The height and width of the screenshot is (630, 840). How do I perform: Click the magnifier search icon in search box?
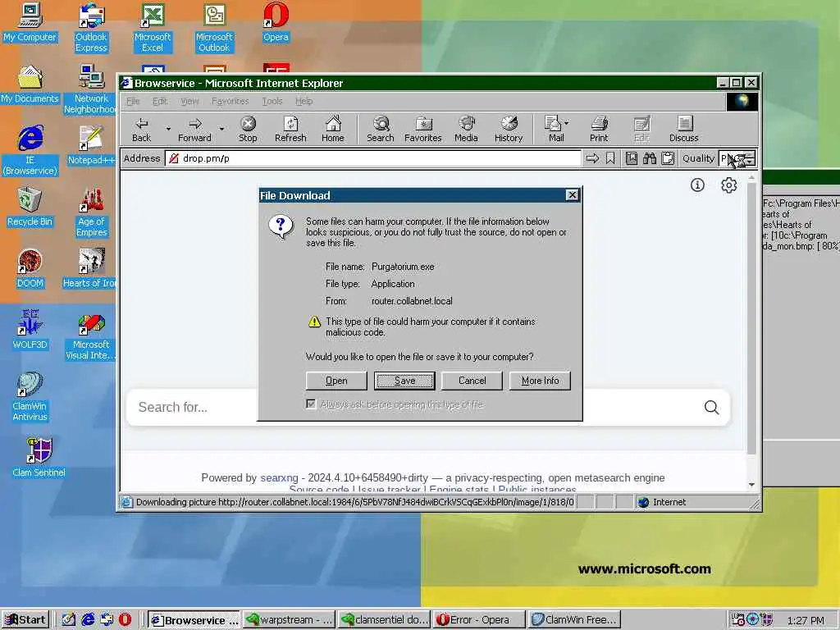[x=711, y=408]
